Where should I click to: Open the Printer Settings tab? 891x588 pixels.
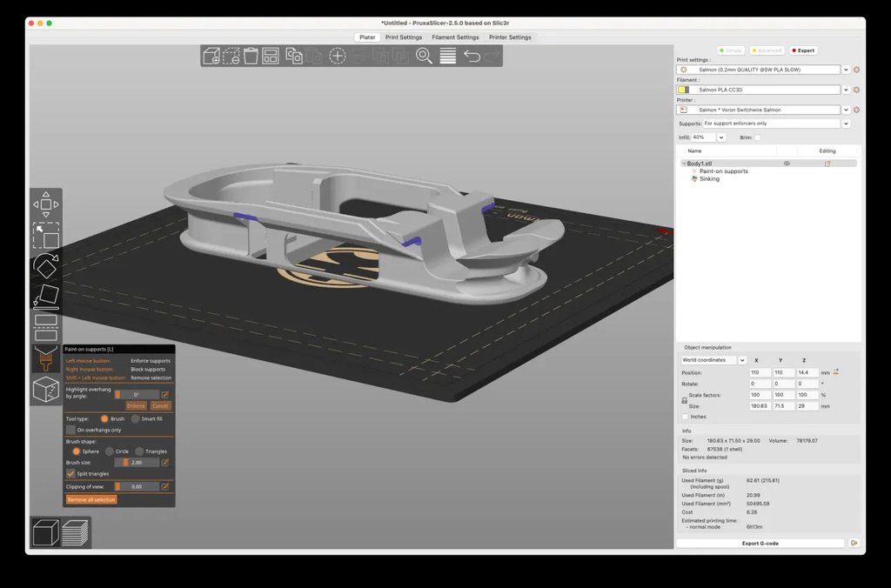[x=510, y=37]
